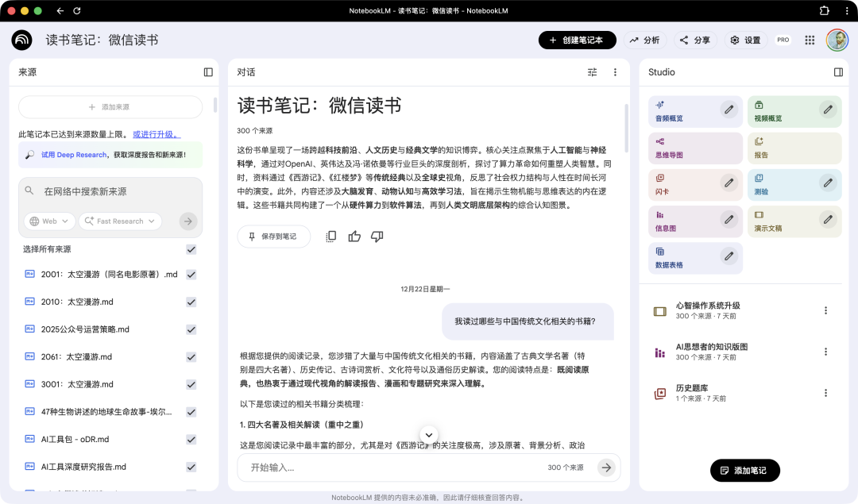Click the 保存到笔记 button
Screen dimensions: 858x504
click(273, 237)
